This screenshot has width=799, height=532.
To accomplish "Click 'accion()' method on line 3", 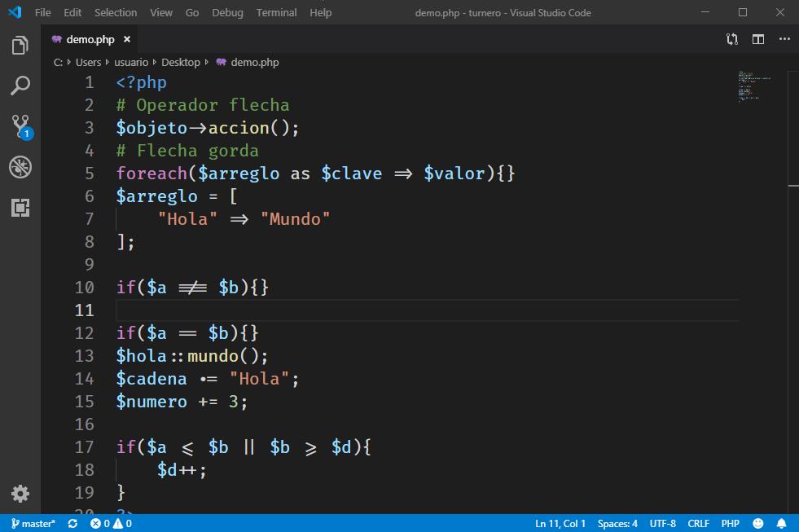I will tap(248, 128).
